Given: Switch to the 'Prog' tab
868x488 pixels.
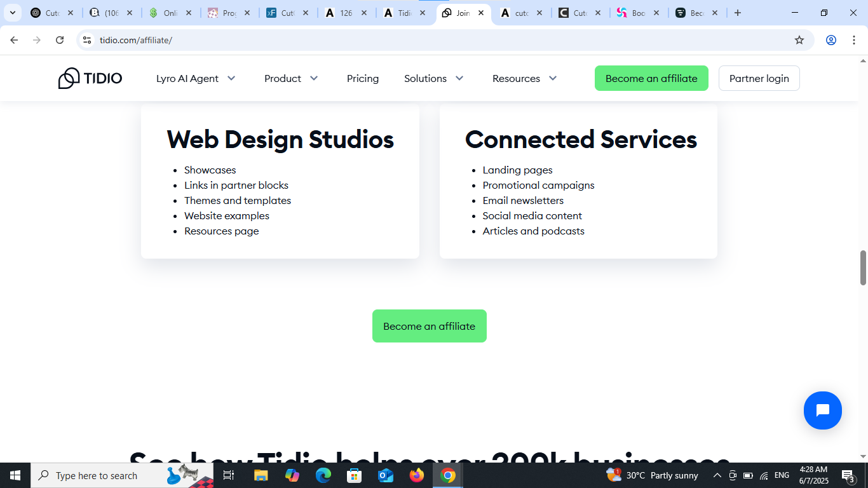Looking at the screenshot, I should 228,13.
